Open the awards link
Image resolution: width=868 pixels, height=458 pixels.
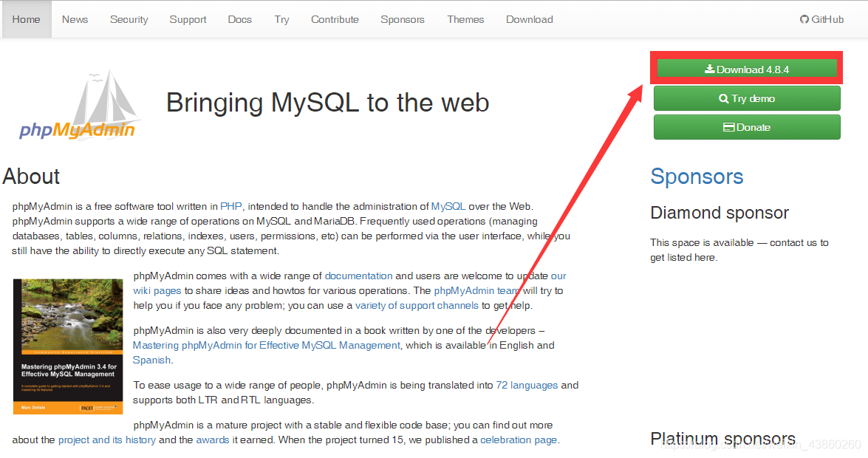(213, 440)
